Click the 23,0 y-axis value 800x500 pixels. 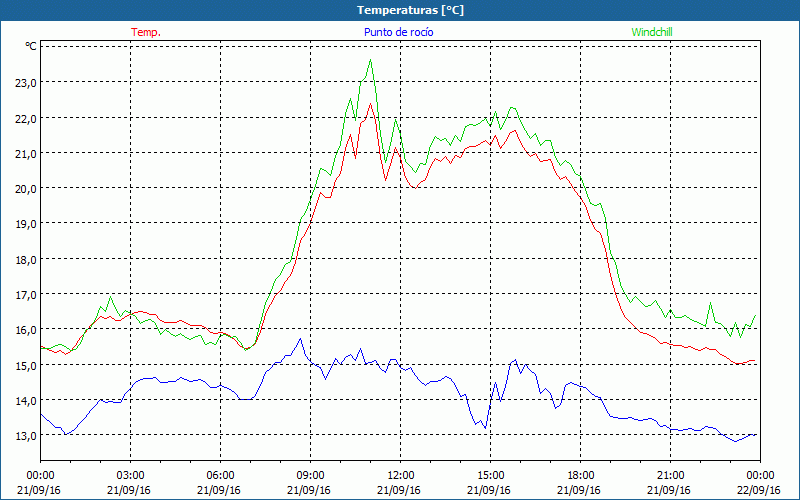click(26, 82)
